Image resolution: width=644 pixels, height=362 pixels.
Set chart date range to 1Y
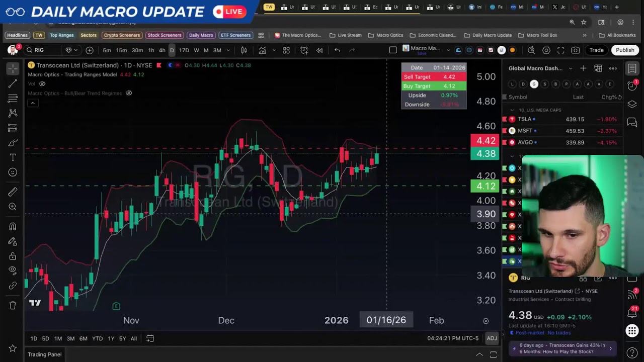(111, 338)
